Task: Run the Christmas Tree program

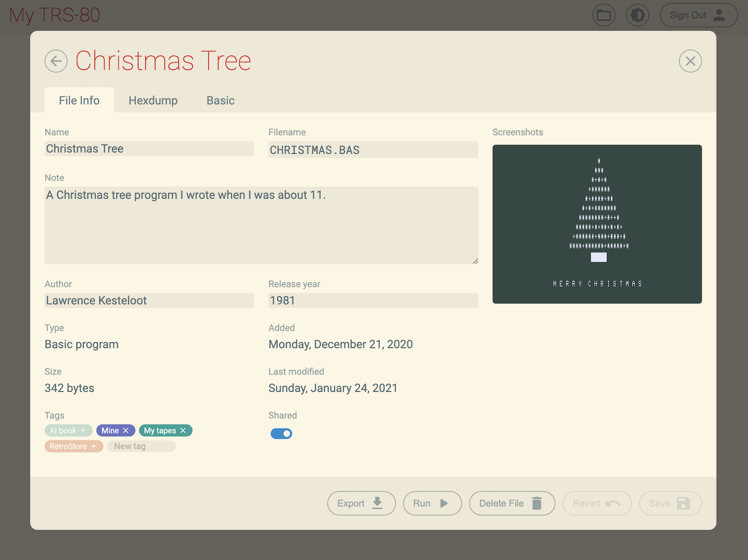Action: point(432,503)
